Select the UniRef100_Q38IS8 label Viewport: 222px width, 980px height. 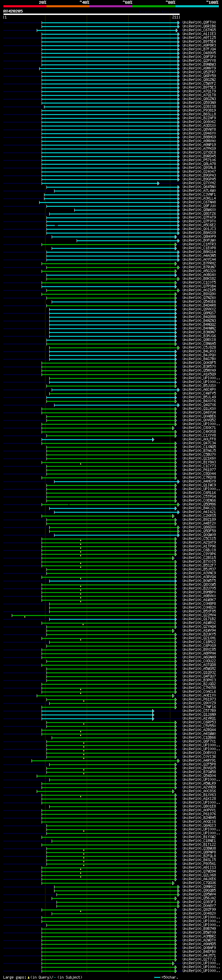199,106
